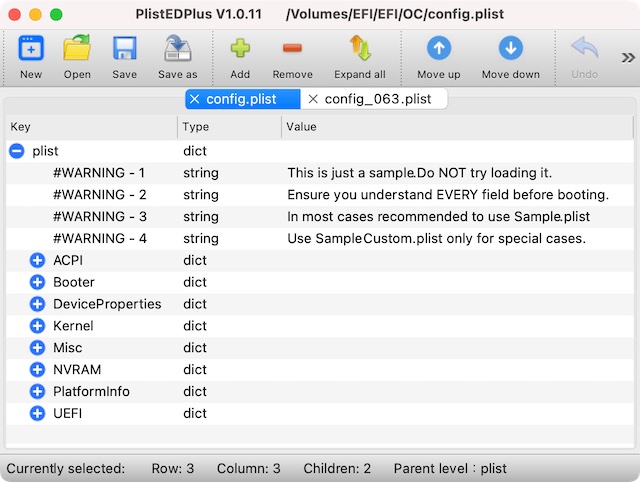
Task: Expand the Misc dict
Action: [37, 348]
